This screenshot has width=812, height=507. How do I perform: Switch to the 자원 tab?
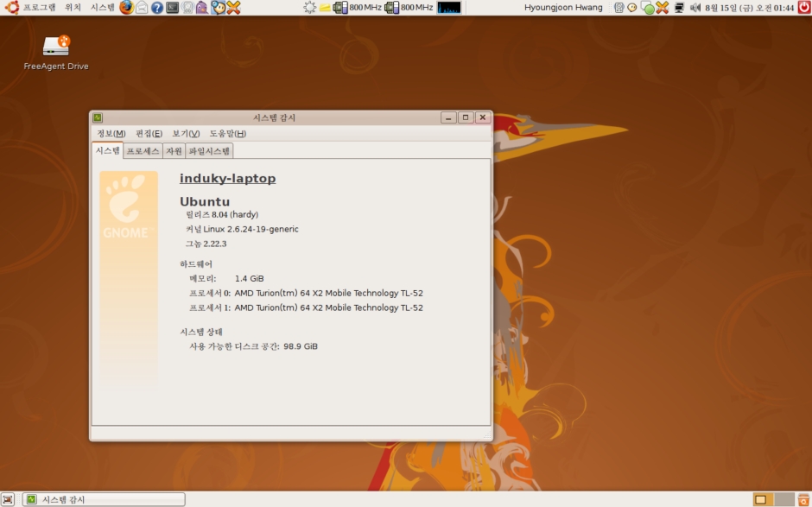click(174, 150)
